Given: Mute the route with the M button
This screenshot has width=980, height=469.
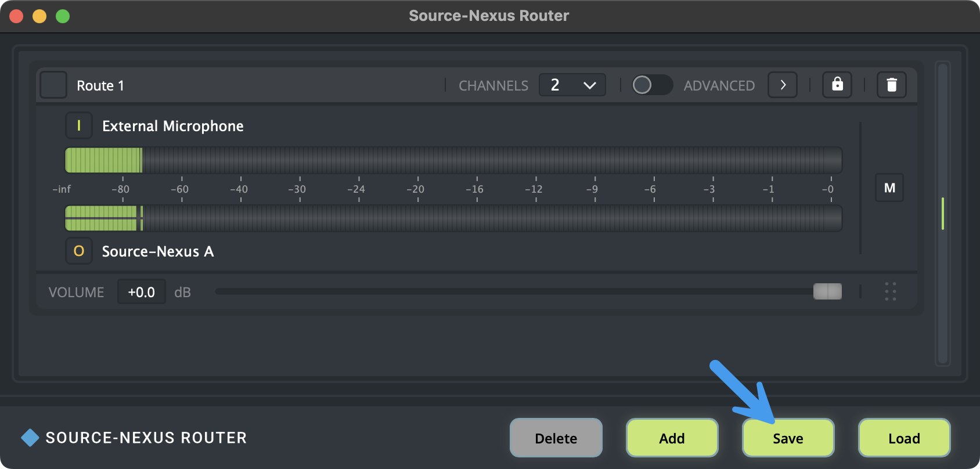Looking at the screenshot, I should [x=889, y=188].
